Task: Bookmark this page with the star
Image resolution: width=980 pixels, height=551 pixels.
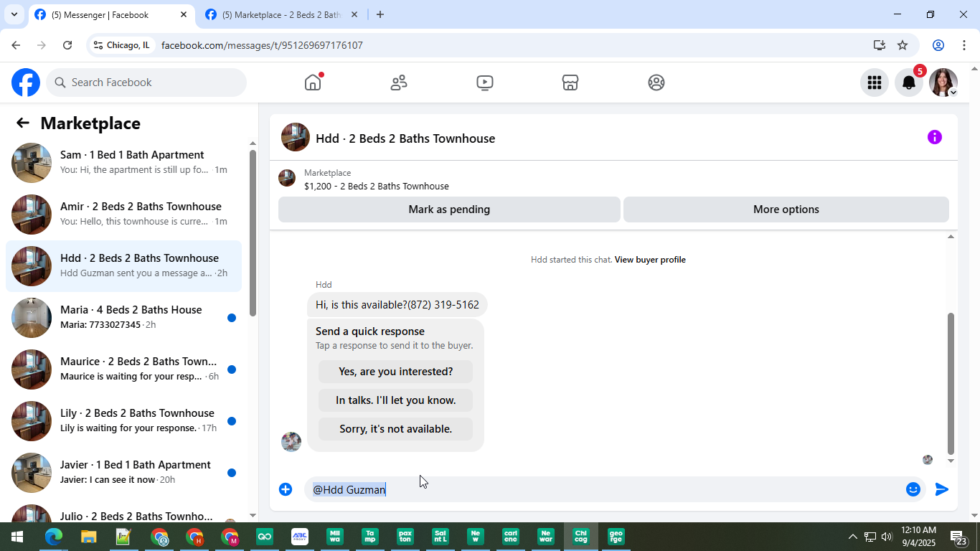Action: tap(903, 45)
